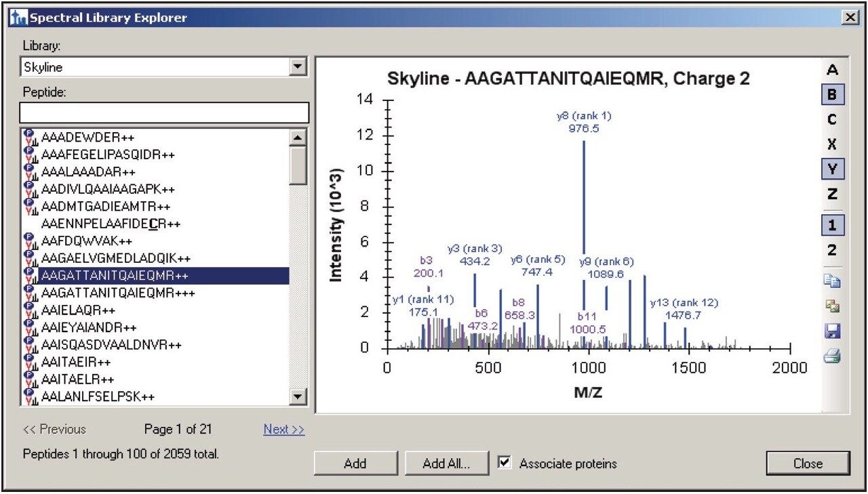868x494 pixels.
Task: Toggle B ion type in graph toolbar
Action: (832, 95)
